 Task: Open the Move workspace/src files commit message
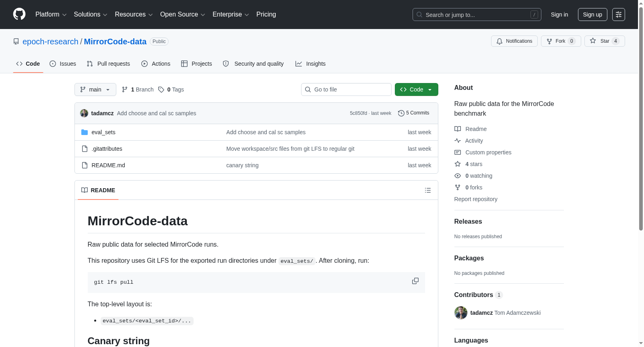pos(290,149)
